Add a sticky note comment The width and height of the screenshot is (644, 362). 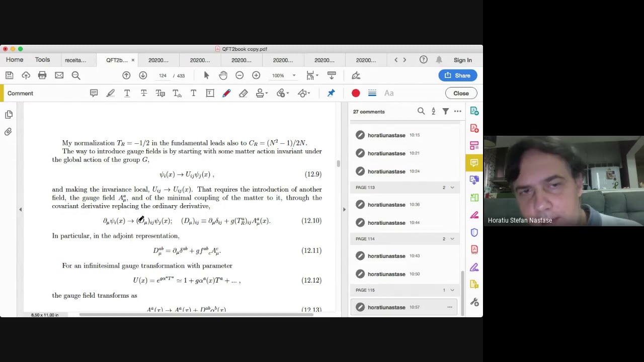(94, 93)
